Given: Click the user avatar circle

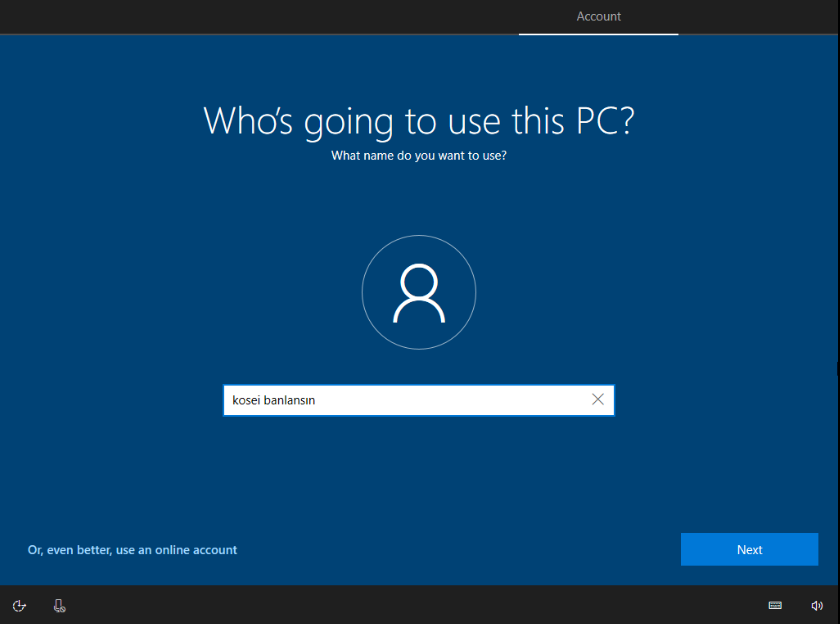Looking at the screenshot, I should tap(419, 292).
